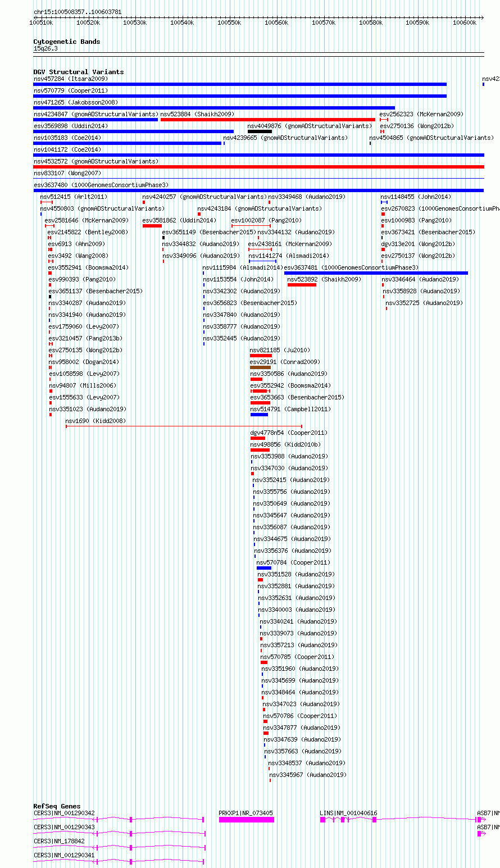Viewport: 500px width, 868px height.
Task: Click RefSeq Genes track title
Action: pos(57,806)
